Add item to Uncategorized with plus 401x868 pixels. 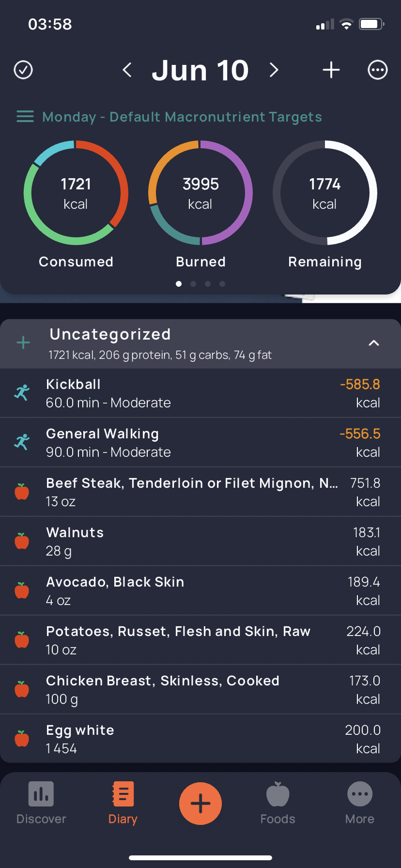click(x=23, y=343)
